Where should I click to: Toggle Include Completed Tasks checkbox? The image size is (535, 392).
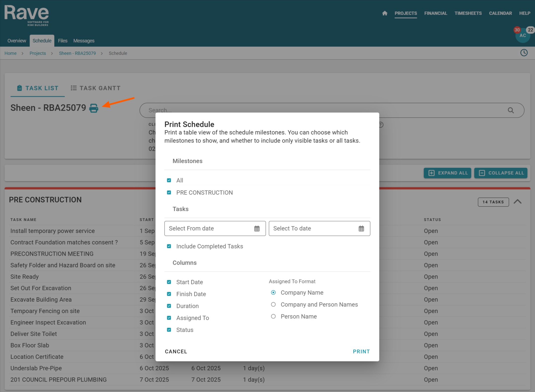[169, 246]
